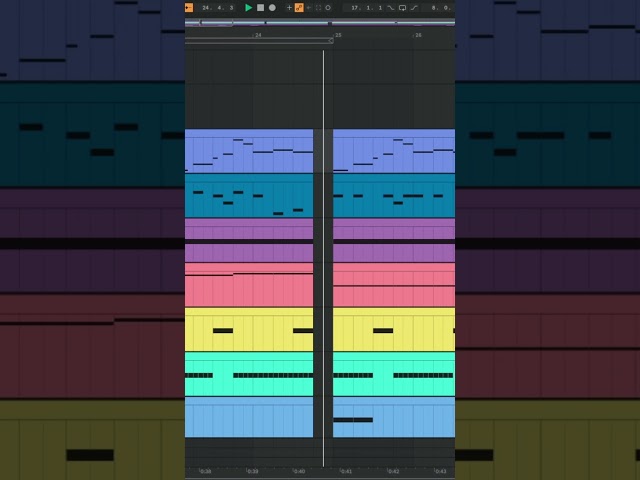The height and width of the screenshot is (480, 640).
Task: Select the light blue clip before the playhead
Action: point(249,417)
